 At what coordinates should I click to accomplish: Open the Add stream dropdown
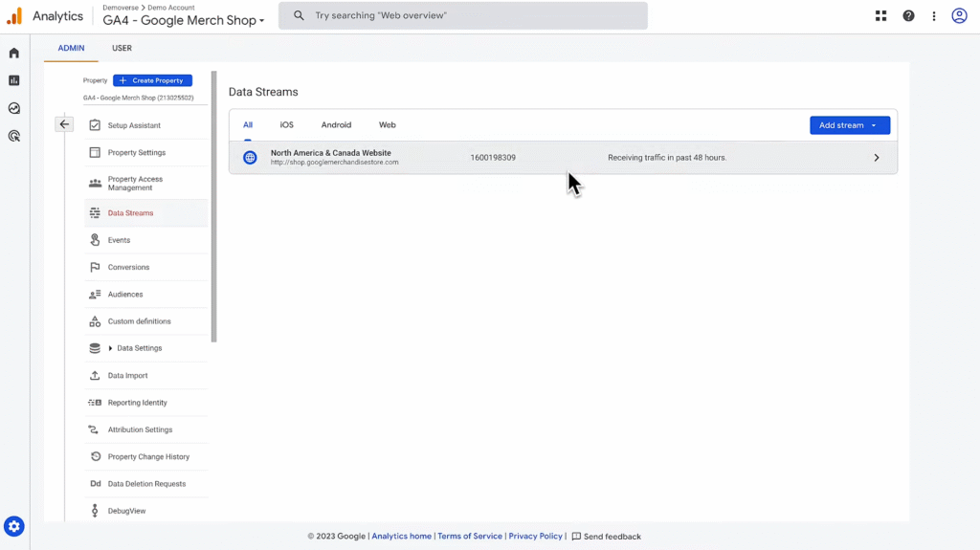[850, 125]
